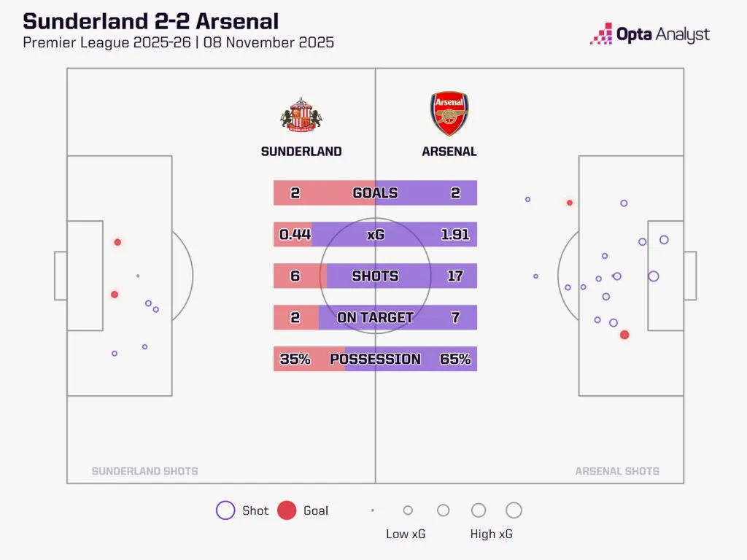Click the red Goal legend circle
Viewport: 747px width, 560px height.
[287, 510]
